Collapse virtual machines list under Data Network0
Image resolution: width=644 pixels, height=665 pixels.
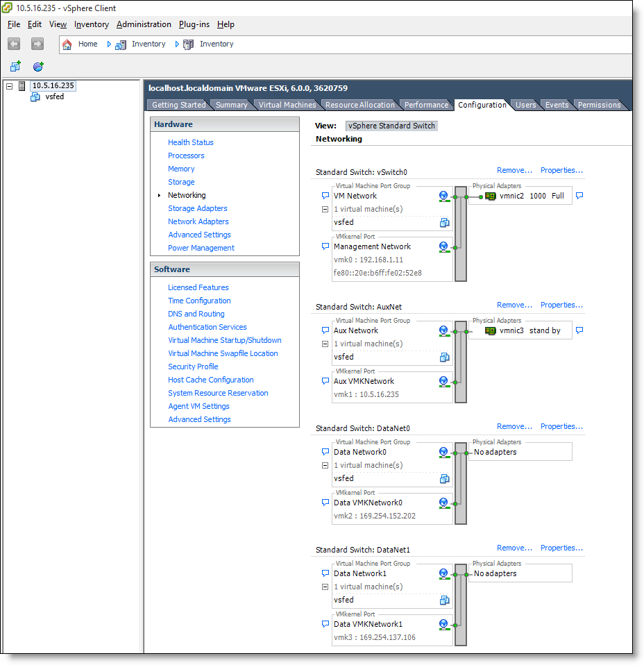coord(325,465)
